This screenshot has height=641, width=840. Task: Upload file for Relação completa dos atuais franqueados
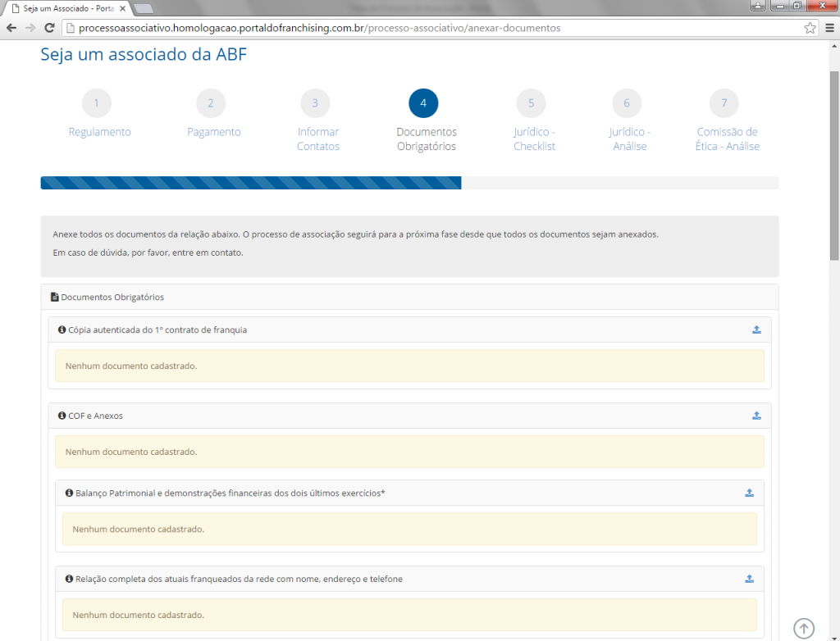pos(748,579)
